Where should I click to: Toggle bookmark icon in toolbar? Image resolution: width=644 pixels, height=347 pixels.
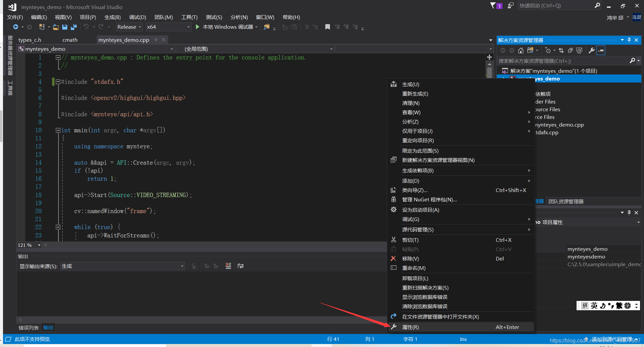tap(328, 27)
